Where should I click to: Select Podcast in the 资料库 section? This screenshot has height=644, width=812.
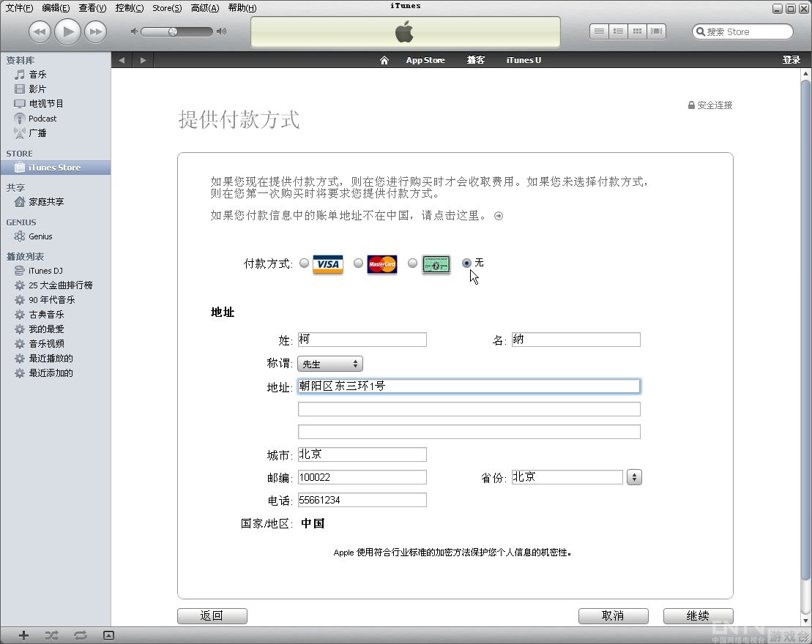pos(41,118)
